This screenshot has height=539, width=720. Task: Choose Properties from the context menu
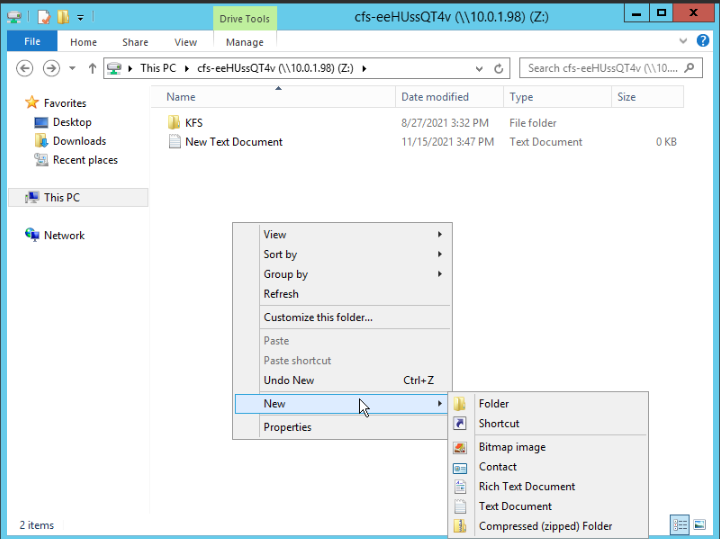pos(342,427)
